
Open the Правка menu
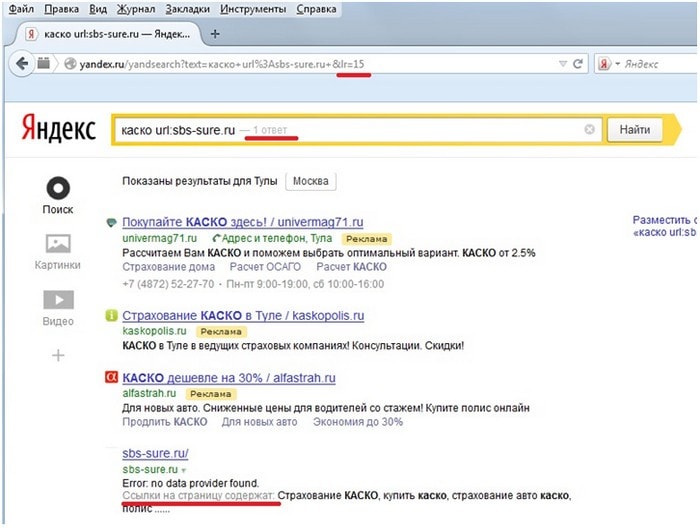61,9
